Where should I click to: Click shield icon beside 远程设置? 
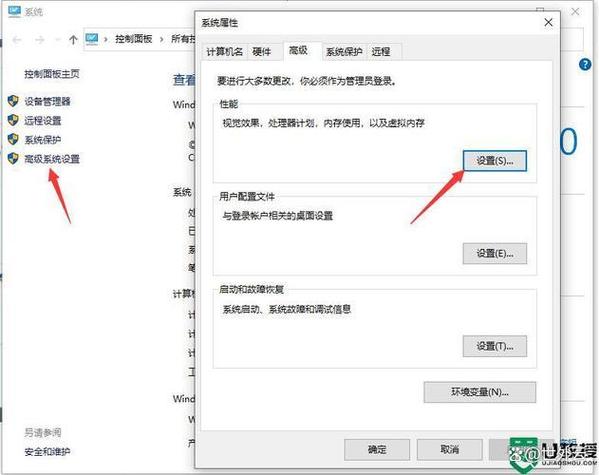[13, 120]
